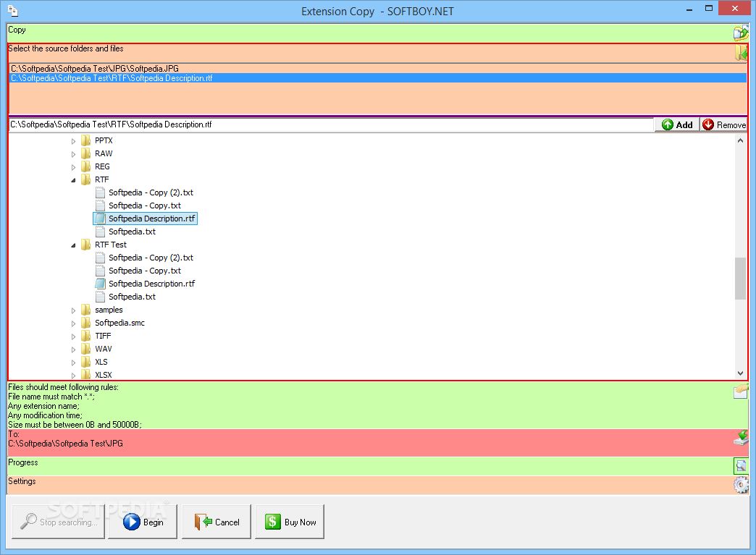The image size is (756, 555).
Task: Click the destination 'To' download icon
Action: click(741, 438)
